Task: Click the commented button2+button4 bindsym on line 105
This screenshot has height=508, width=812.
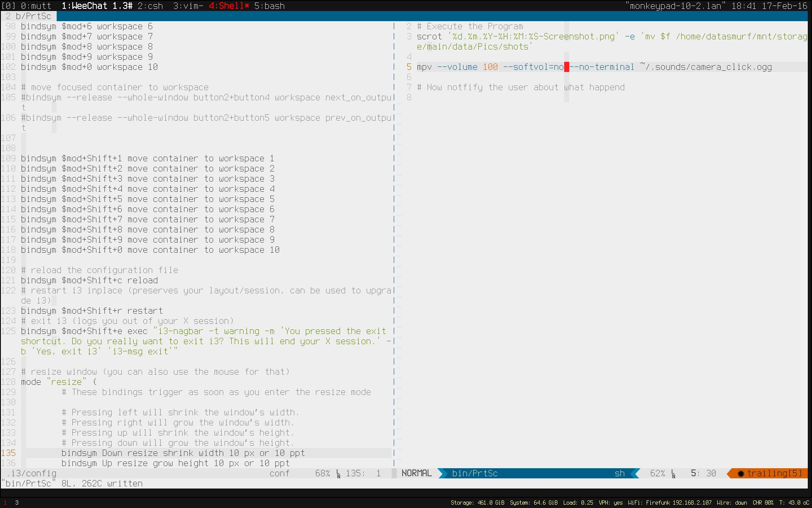Action: pos(206,102)
